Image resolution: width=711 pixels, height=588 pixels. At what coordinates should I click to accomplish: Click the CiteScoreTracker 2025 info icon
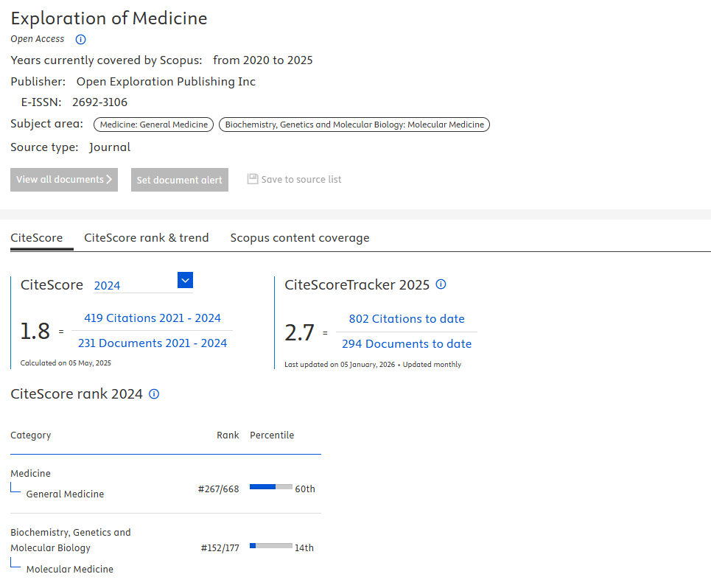tap(441, 284)
